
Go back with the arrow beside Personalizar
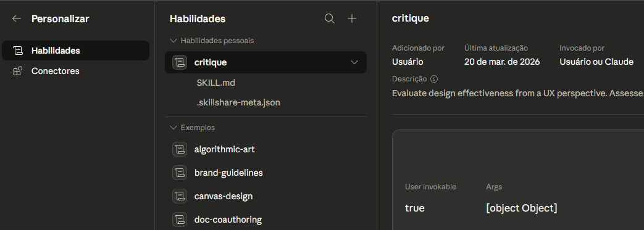(x=17, y=18)
